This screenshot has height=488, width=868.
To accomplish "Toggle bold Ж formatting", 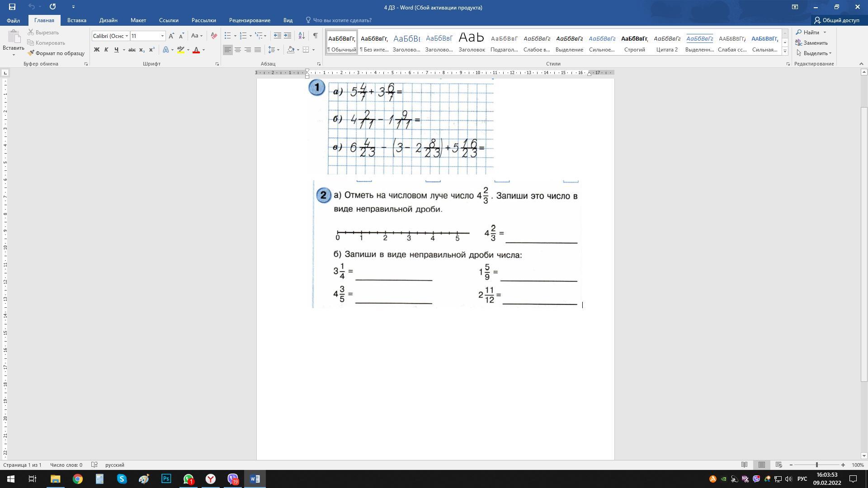I will 96,50.
